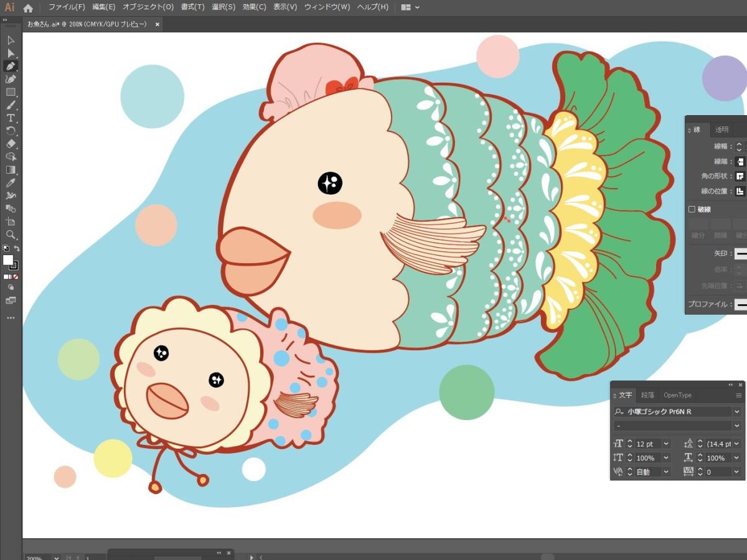Reset to default fill and stroke
747x560 pixels.
point(6,248)
